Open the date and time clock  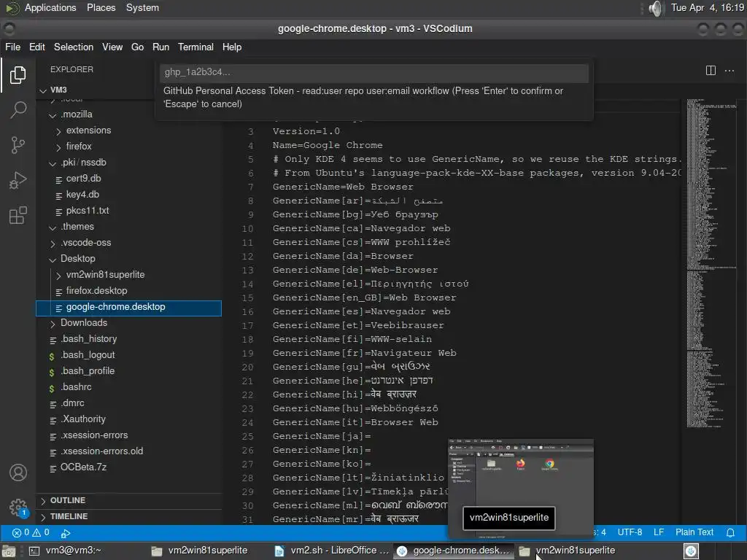(x=707, y=7)
